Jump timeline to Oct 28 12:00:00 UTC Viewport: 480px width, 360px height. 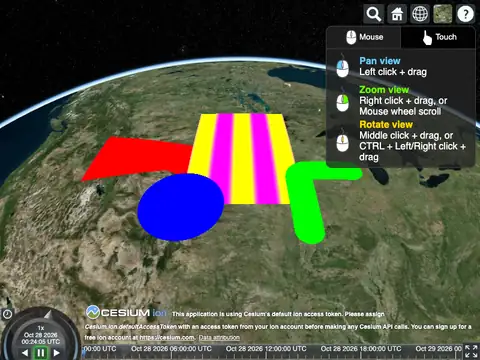266,349
